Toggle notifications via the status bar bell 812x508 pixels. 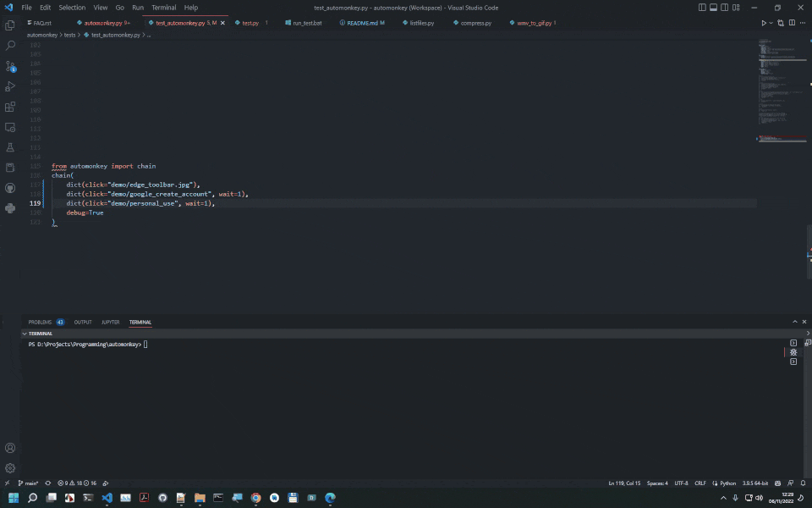point(802,483)
